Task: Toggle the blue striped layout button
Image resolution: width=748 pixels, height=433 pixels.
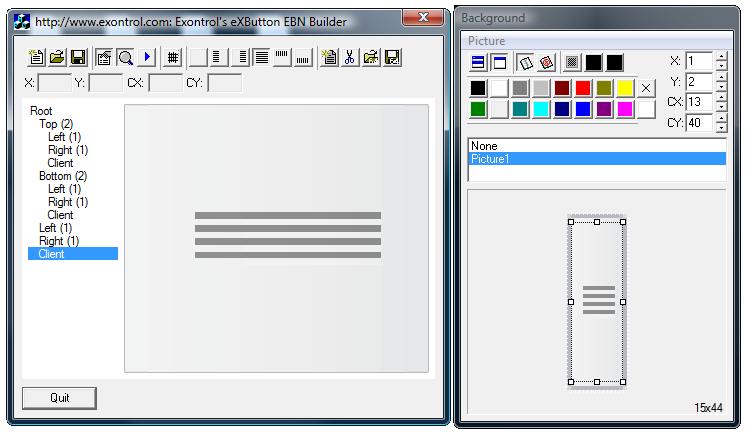Action: [x=478, y=62]
